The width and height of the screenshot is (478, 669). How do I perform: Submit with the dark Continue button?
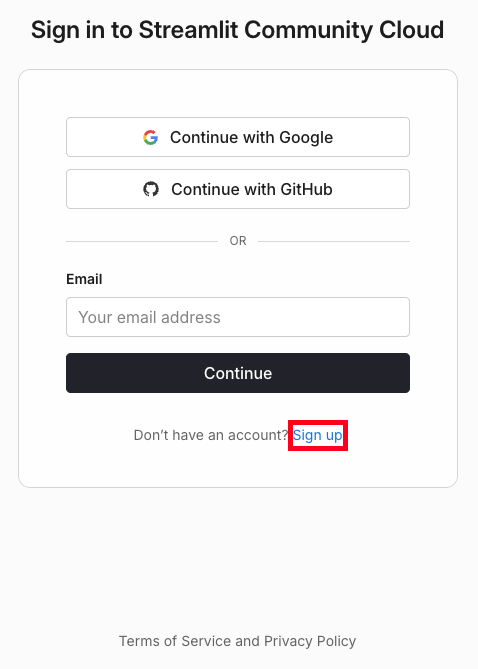(x=238, y=373)
